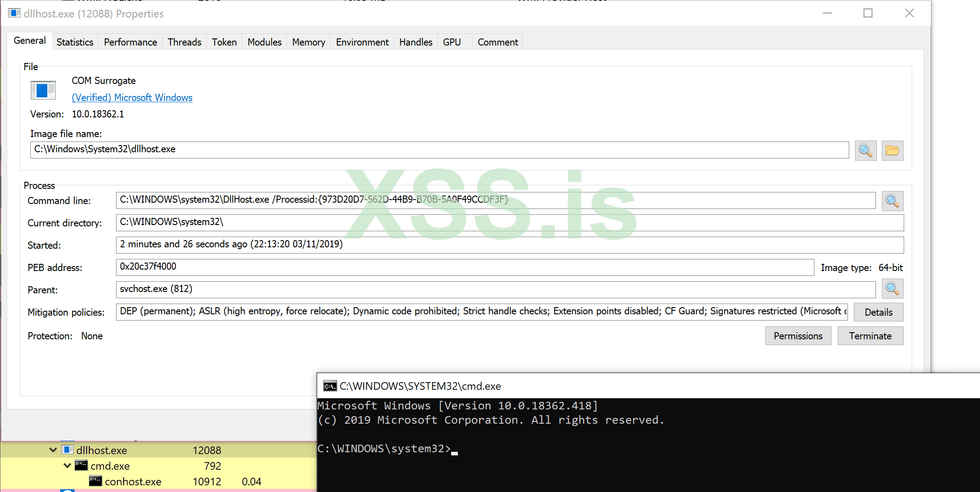The height and width of the screenshot is (492, 980).
Task: Click the inspect magnifier beside Image file name
Action: coord(865,150)
